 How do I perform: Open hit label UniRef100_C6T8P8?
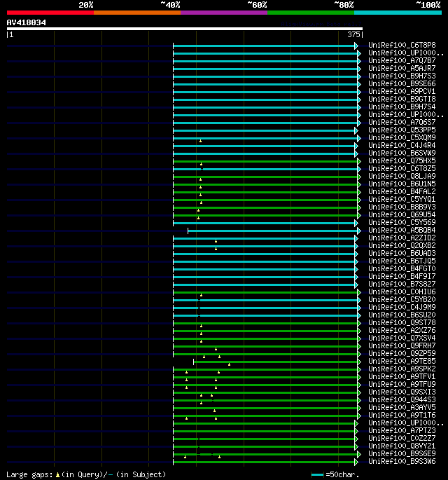402,46
